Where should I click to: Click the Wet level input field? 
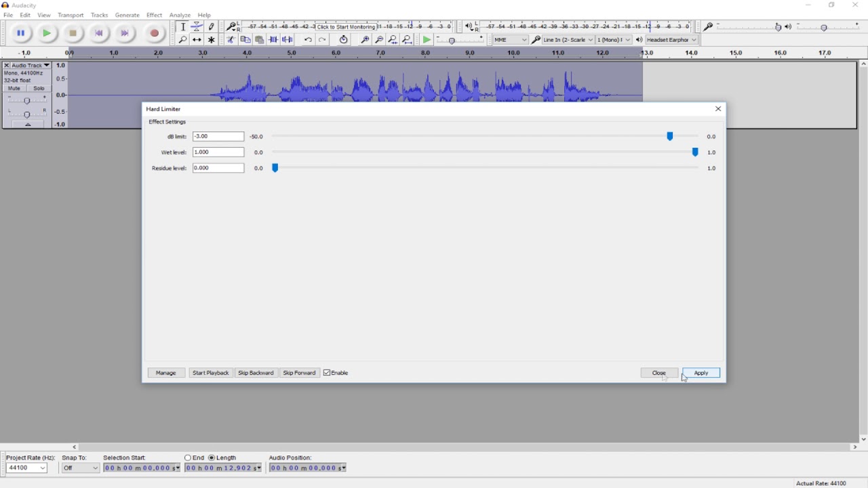click(x=218, y=152)
